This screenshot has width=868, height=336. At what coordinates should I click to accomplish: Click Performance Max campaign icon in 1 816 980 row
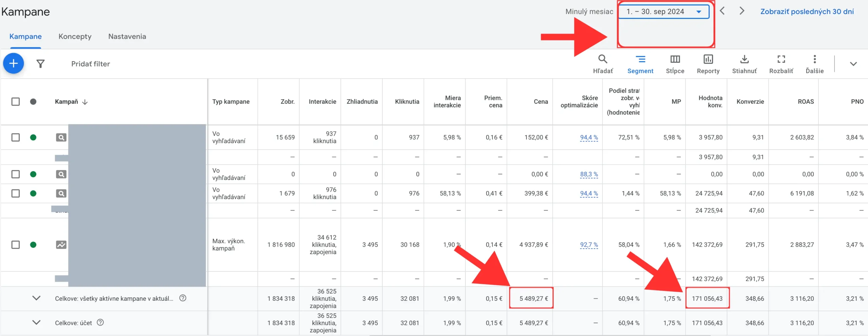61,245
